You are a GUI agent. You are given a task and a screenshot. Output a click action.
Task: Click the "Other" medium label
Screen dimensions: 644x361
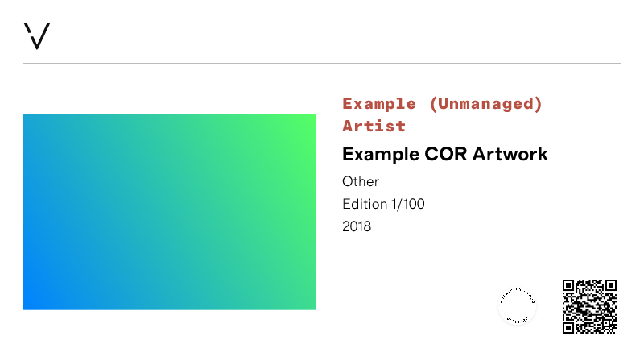click(360, 181)
